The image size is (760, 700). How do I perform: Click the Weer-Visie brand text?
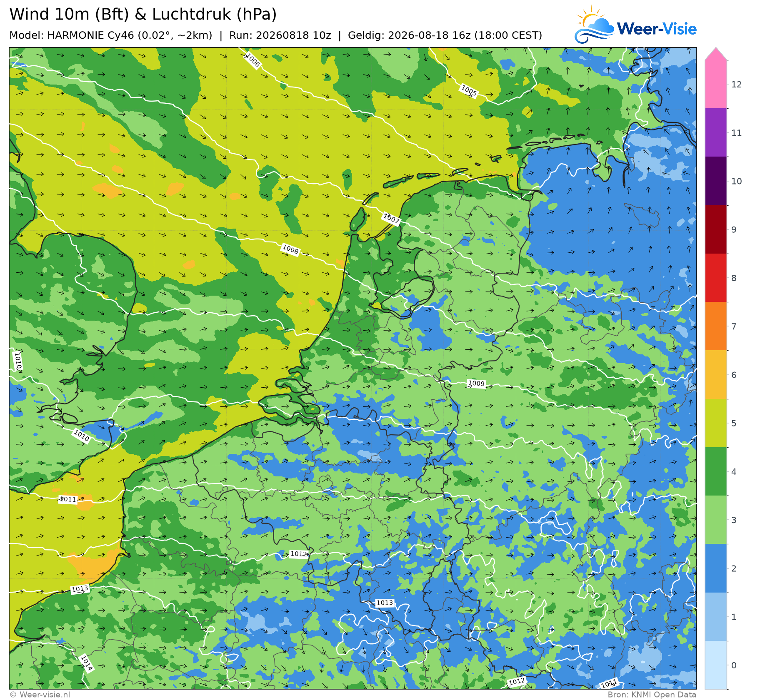coord(657,29)
